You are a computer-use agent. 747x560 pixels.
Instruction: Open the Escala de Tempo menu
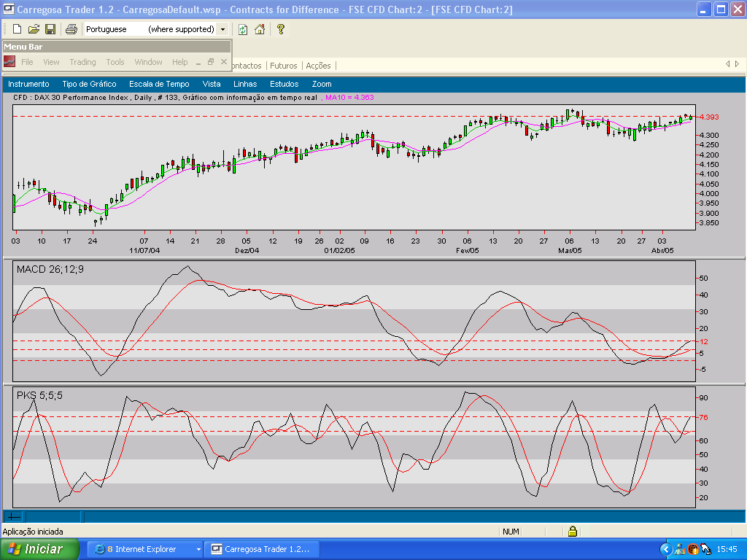tap(159, 84)
